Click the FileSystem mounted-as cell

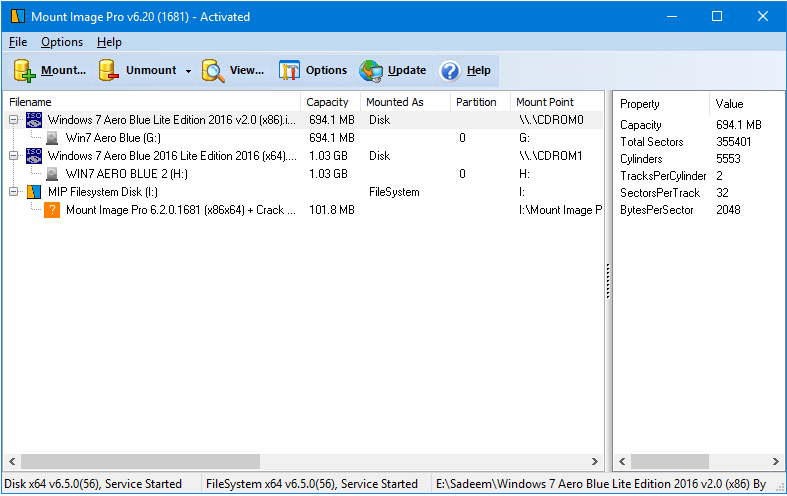click(x=394, y=192)
